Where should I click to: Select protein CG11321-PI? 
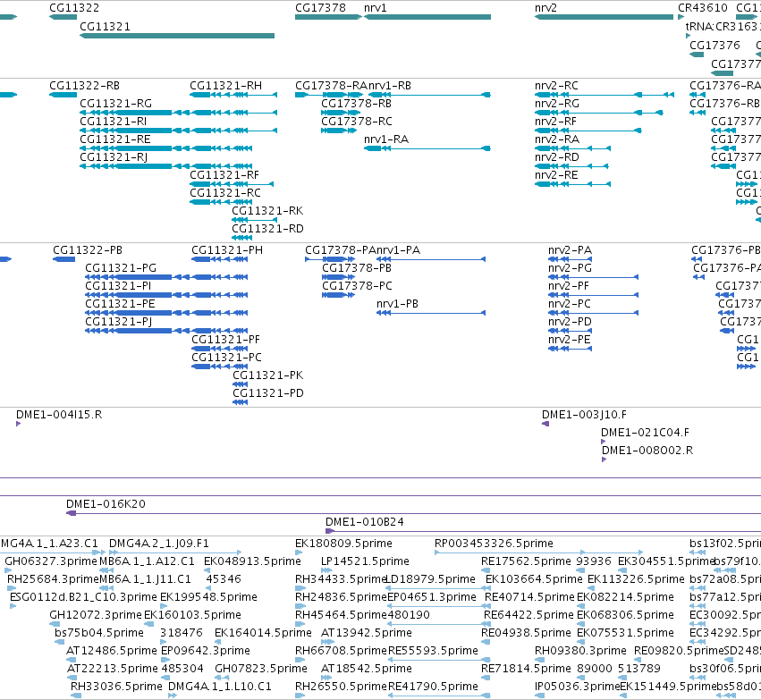118,286
